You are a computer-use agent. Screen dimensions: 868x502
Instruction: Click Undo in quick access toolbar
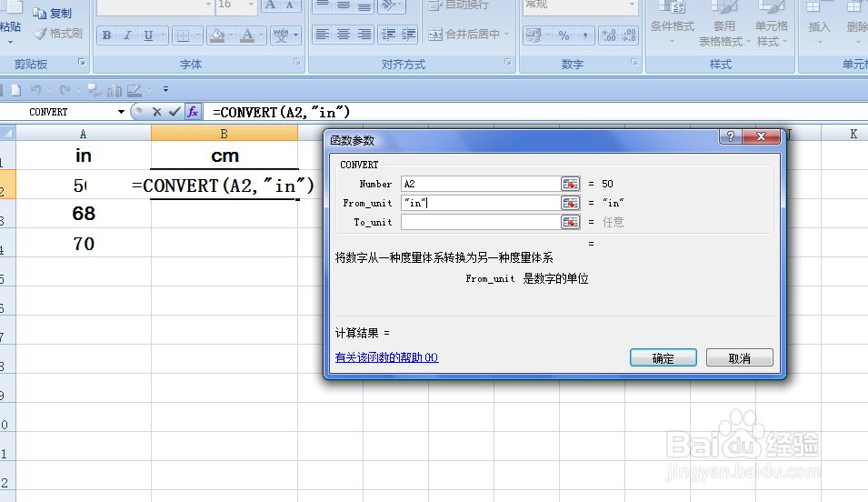[36, 90]
